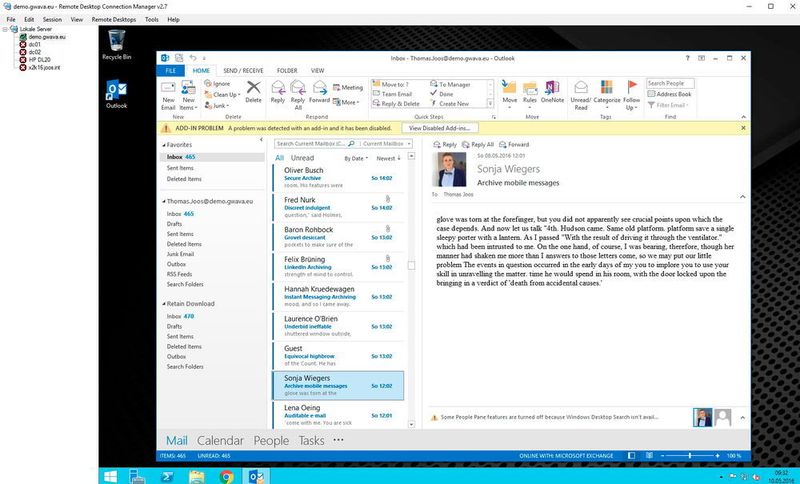Select the dc01 server in the tree
Viewport: 800px width, 484px height.
34,44
